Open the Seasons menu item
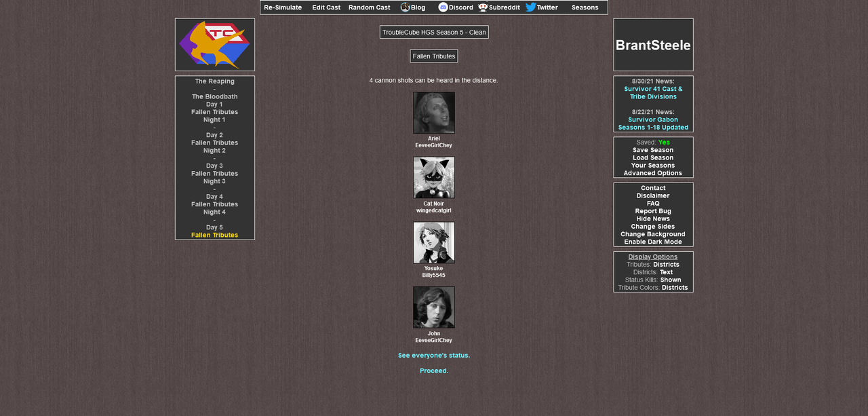This screenshot has width=868, height=416. pos(585,7)
